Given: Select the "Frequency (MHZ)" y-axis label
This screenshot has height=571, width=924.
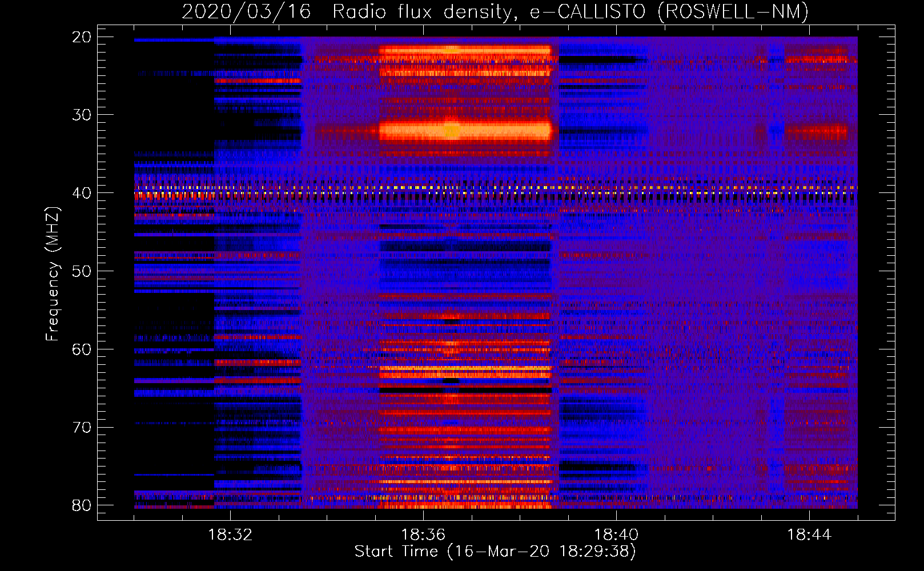Looking at the screenshot, I should click(x=52, y=274).
